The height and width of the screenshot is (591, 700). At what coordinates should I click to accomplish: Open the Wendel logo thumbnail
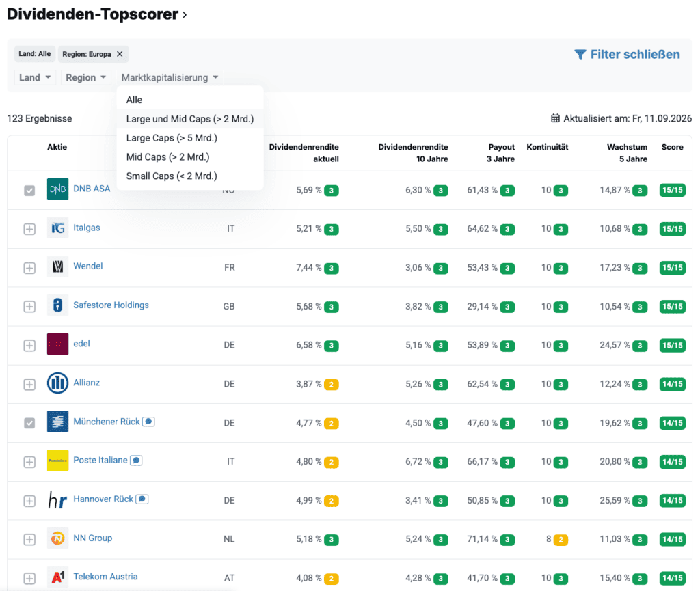click(57, 266)
